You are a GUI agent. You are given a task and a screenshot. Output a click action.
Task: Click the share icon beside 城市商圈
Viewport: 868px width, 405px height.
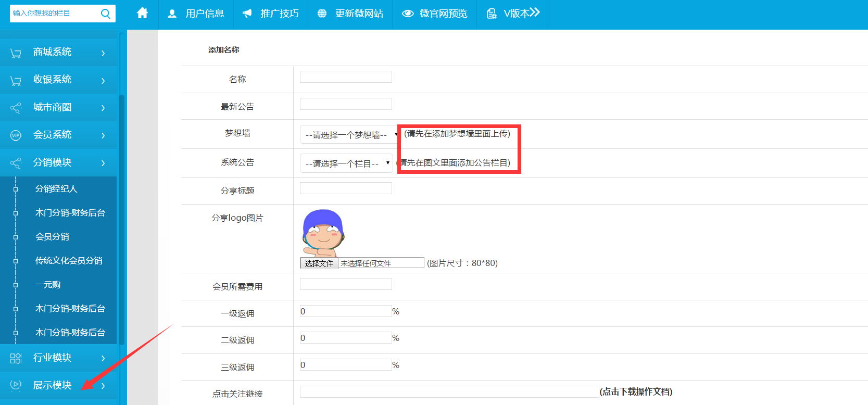tap(16, 108)
